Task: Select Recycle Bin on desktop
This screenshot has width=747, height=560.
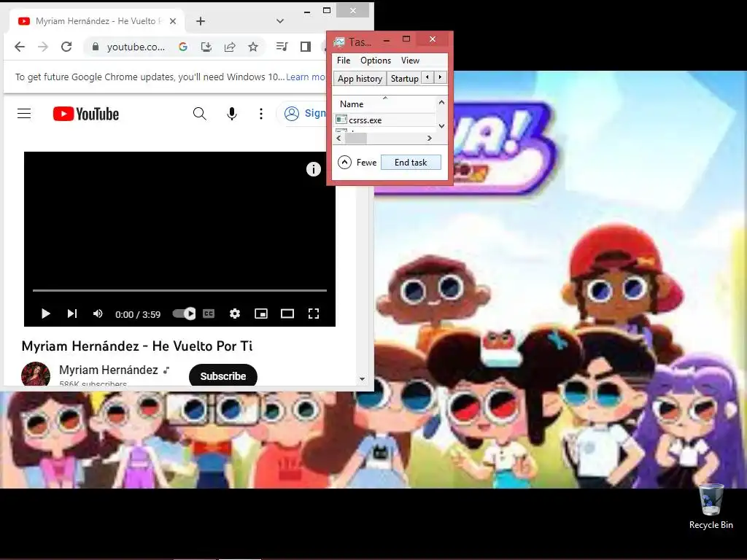Action: [x=711, y=507]
